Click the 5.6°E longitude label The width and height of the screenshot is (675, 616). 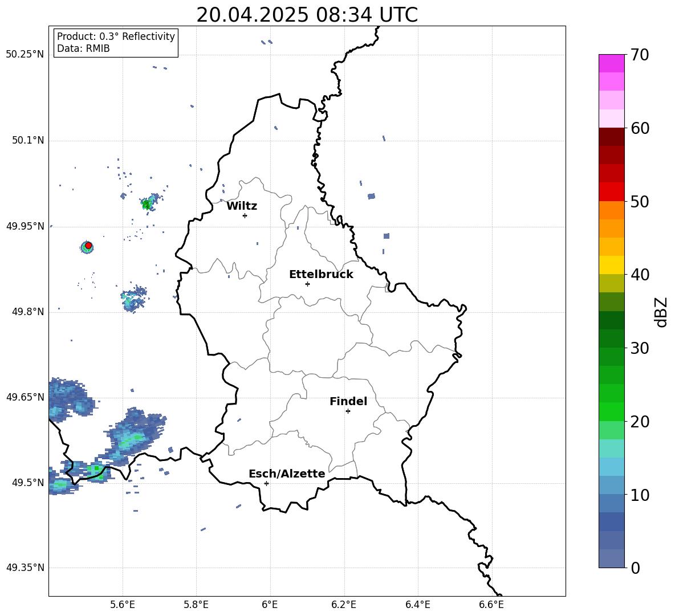[x=123, y=605]
